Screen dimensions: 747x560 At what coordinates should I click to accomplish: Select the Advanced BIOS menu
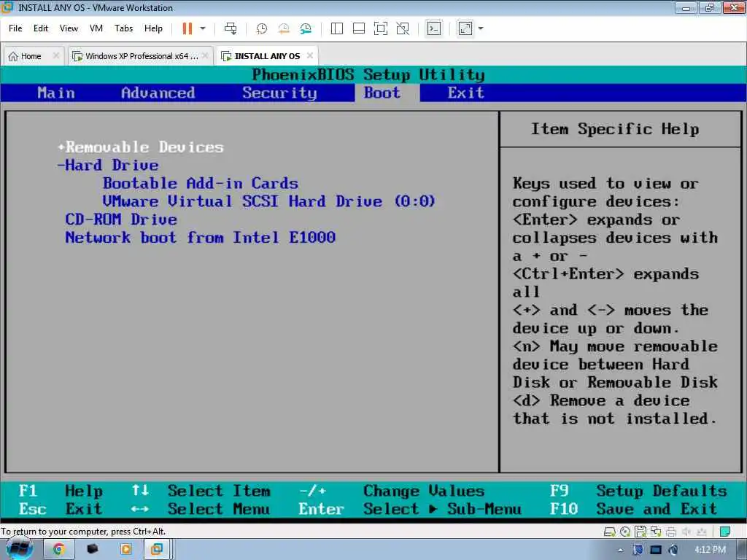[158, 93]
